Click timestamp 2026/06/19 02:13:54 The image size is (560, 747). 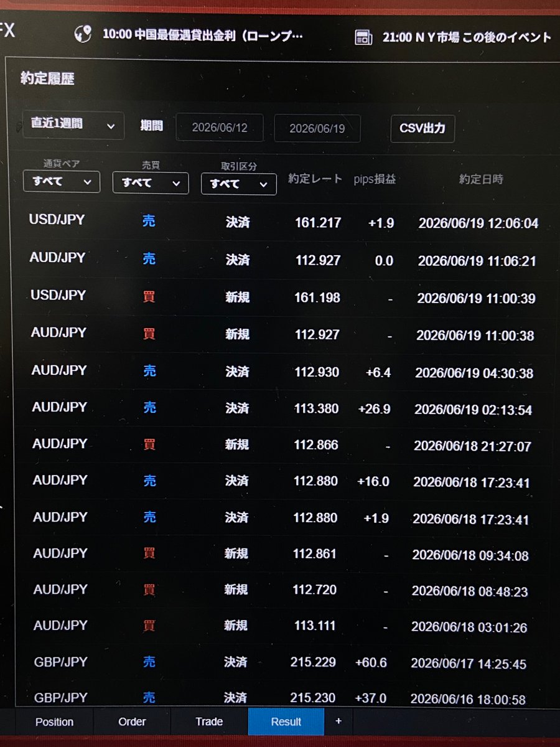pos(474,410)
